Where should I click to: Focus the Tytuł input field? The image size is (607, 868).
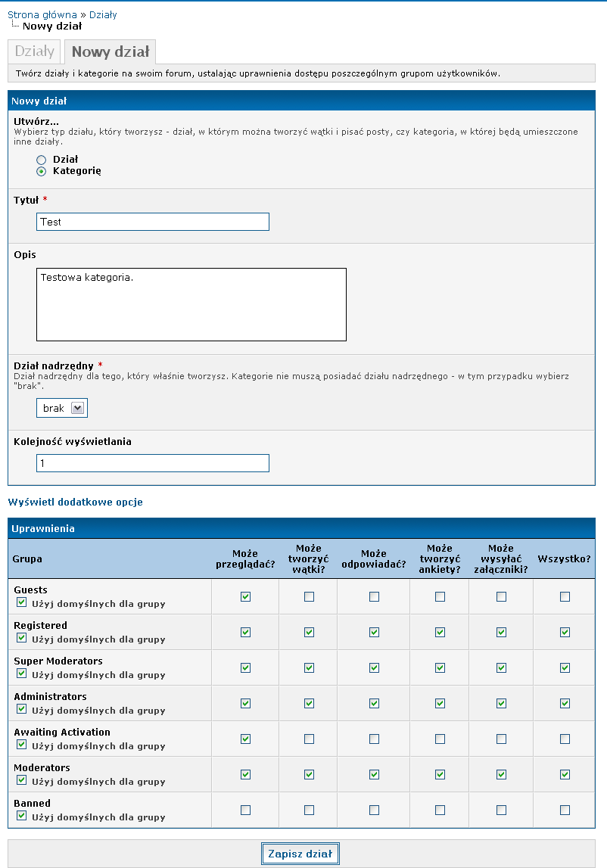[153, 222]
